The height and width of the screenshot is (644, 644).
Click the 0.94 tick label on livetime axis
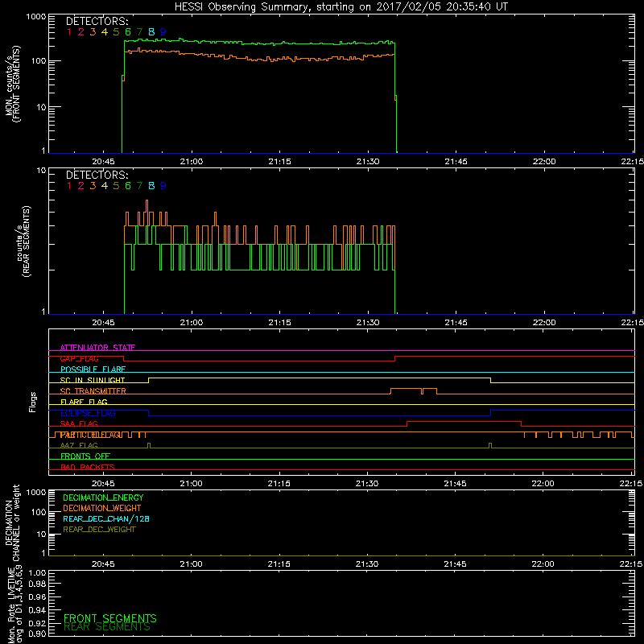[x=37, y=610]
